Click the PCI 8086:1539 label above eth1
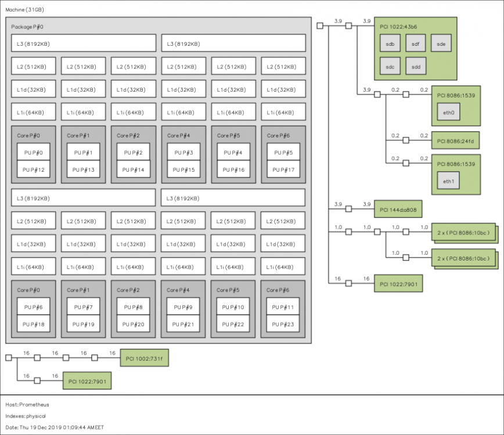 pyautogui.click(x=456, y=164)
